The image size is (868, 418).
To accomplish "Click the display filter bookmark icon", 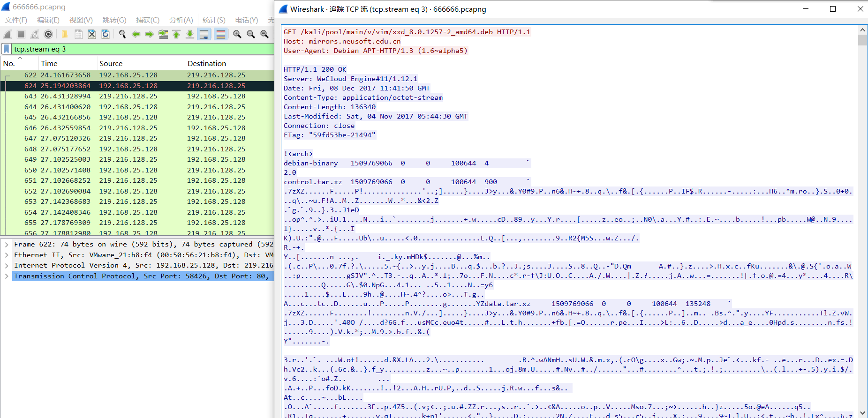I will [7, 49].
